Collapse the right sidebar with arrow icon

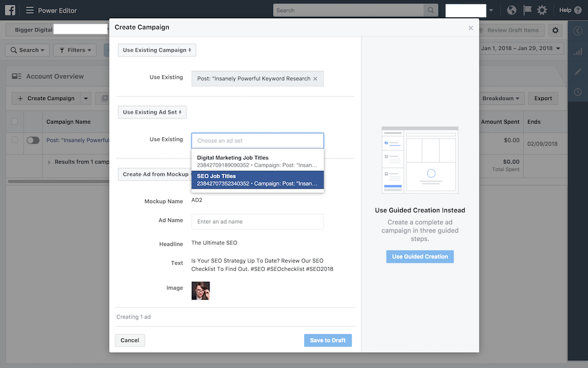click(578, 31)
